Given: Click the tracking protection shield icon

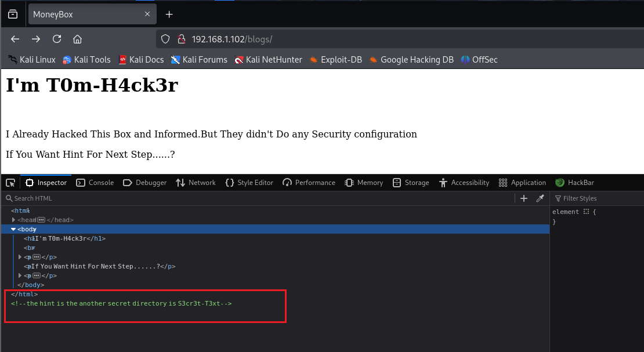Looking at the screenshot, I should point(165,39).
